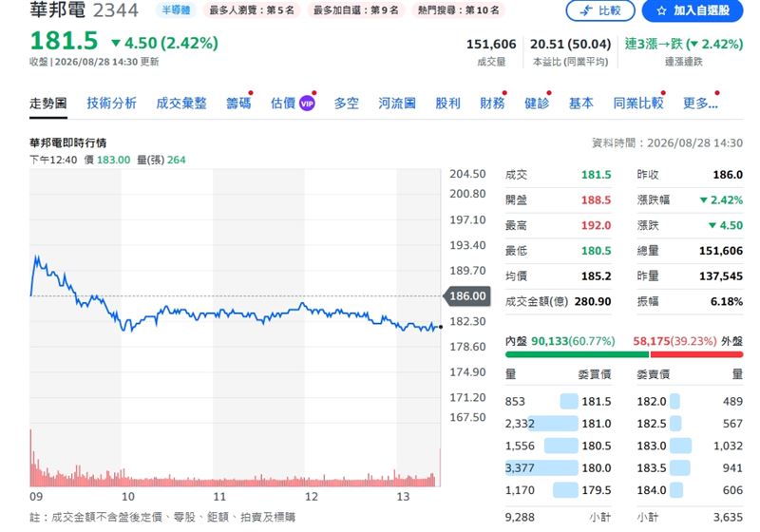
Task: Click the 12 hour label on chart axis
Action: click(x=312, y=497)
